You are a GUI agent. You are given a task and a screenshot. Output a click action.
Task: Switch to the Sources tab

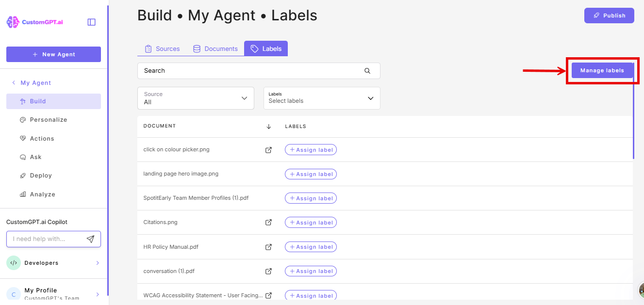click(162, 48)
